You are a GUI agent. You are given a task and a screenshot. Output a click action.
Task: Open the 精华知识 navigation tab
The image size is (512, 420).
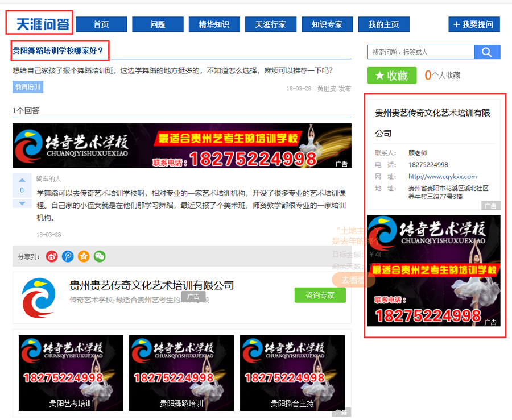tap(214, 24)
